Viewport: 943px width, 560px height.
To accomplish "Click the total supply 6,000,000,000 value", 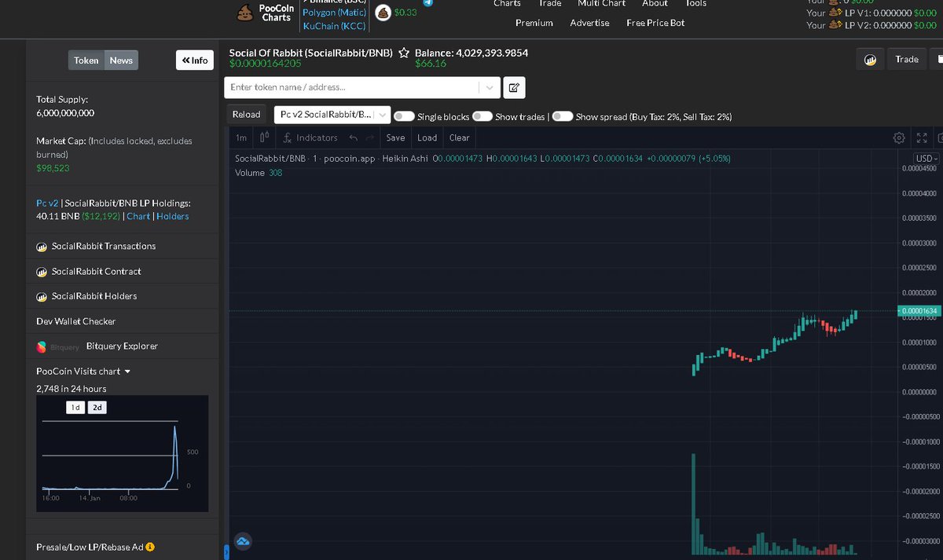I will (65, 113).
